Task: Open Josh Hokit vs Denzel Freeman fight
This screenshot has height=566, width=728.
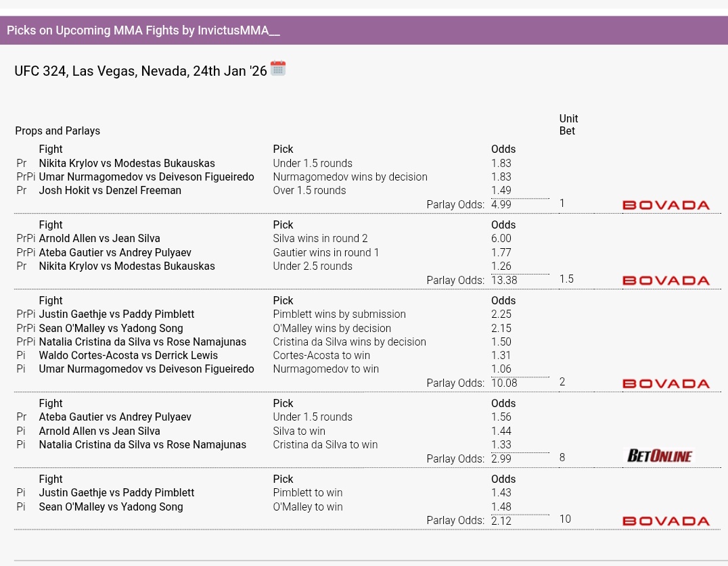Action: click(110, 190)
